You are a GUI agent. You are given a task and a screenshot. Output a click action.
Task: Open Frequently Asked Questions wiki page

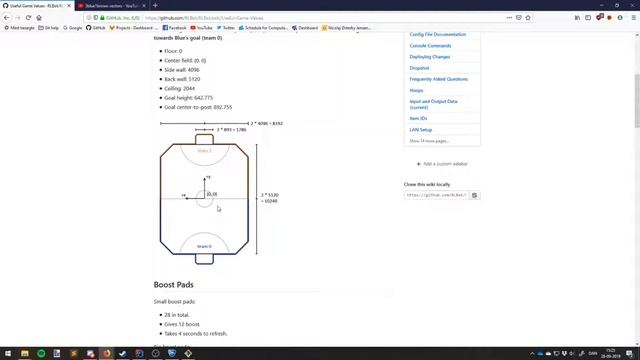coord(439,79)
